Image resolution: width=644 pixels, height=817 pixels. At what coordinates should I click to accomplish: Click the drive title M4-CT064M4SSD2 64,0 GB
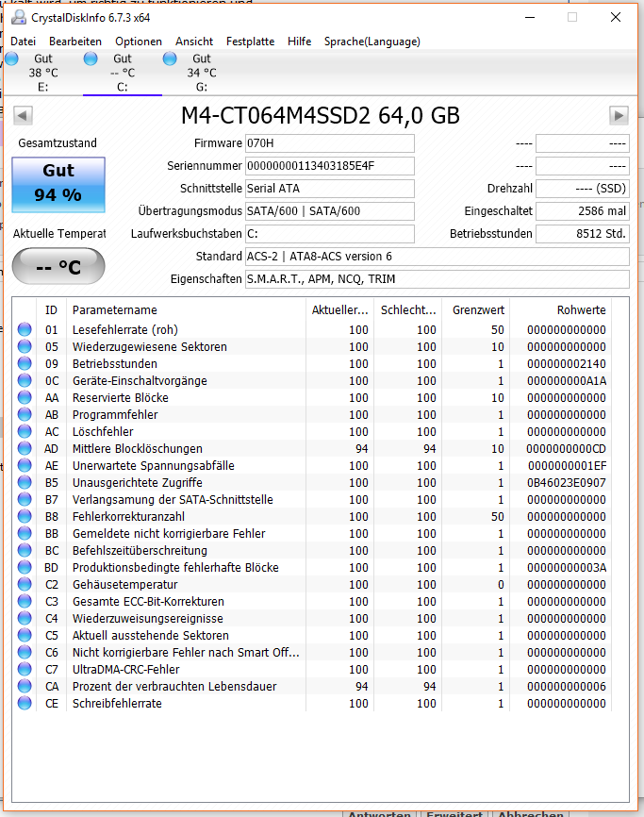[321, 116]
